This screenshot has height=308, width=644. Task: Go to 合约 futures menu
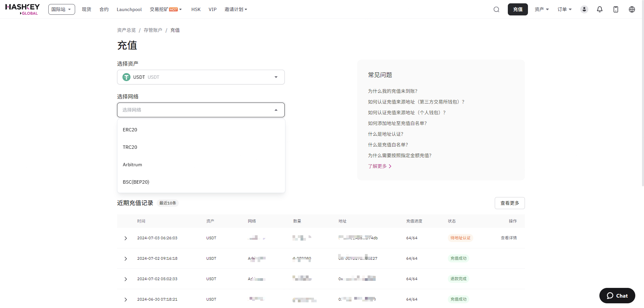coord(104,9)
